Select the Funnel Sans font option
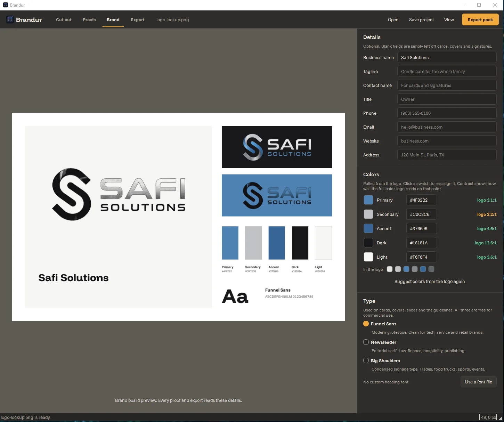The width and height of the screenshot is (504, 422). pos(380,324)
